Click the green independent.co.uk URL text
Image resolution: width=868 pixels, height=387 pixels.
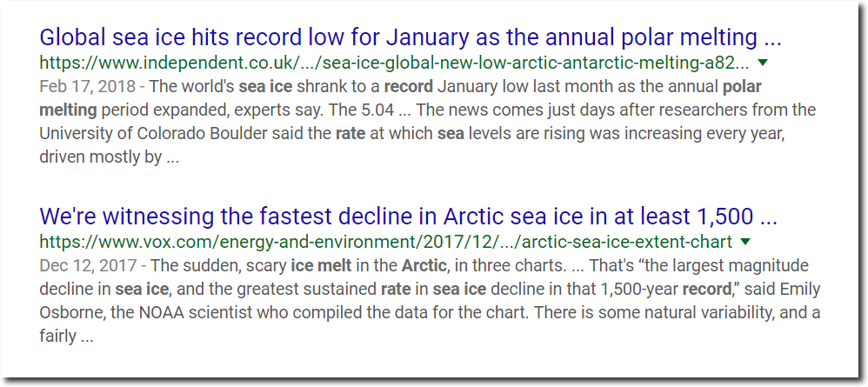pyautogui.click(x=394, y=63)
